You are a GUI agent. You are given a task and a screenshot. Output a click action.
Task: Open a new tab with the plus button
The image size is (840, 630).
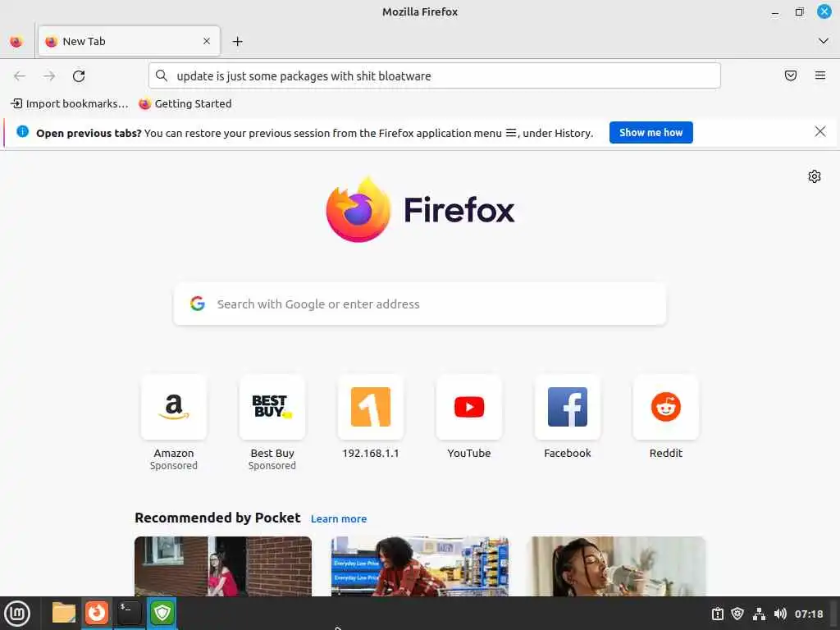pos(237,41)
